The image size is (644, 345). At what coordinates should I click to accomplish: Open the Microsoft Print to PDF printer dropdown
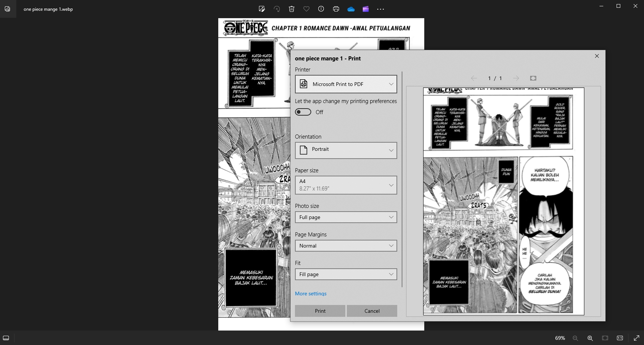click(346, 84)
